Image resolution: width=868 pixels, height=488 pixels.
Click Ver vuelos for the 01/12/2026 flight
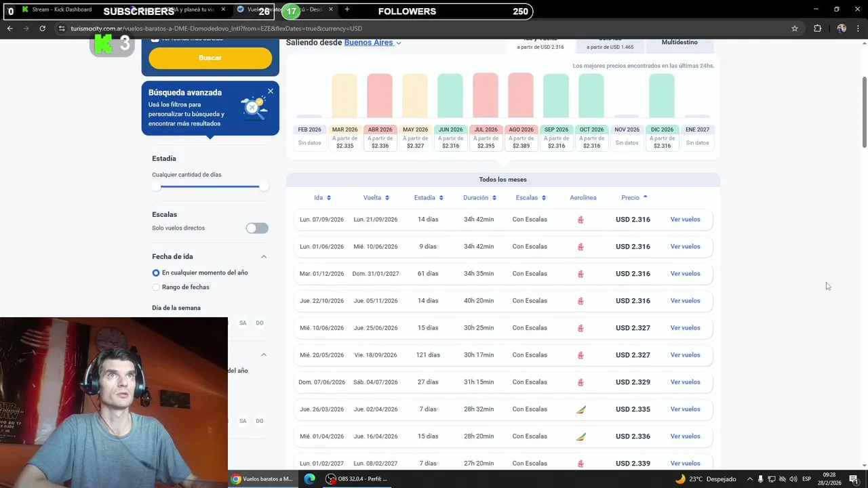[x=685, y=274]
